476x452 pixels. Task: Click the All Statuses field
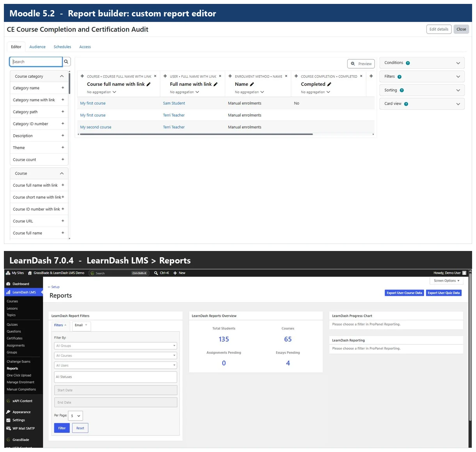click(115, 377)
